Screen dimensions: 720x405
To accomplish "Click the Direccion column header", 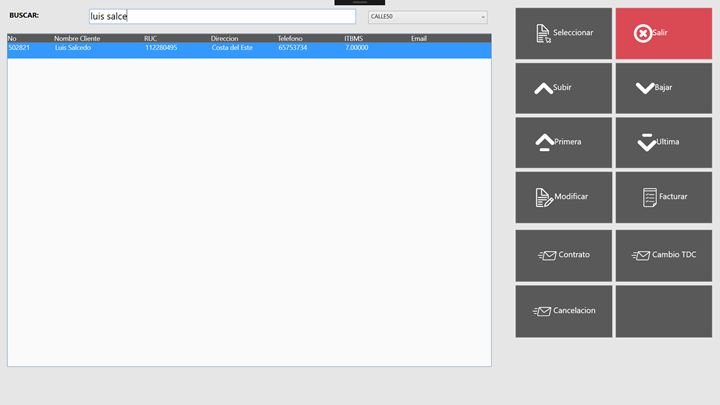I will click(224, 38).
